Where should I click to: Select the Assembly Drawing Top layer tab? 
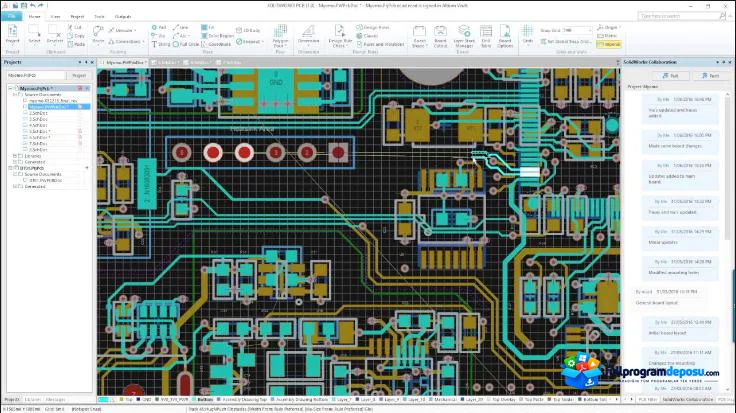[x=241, y=399]
